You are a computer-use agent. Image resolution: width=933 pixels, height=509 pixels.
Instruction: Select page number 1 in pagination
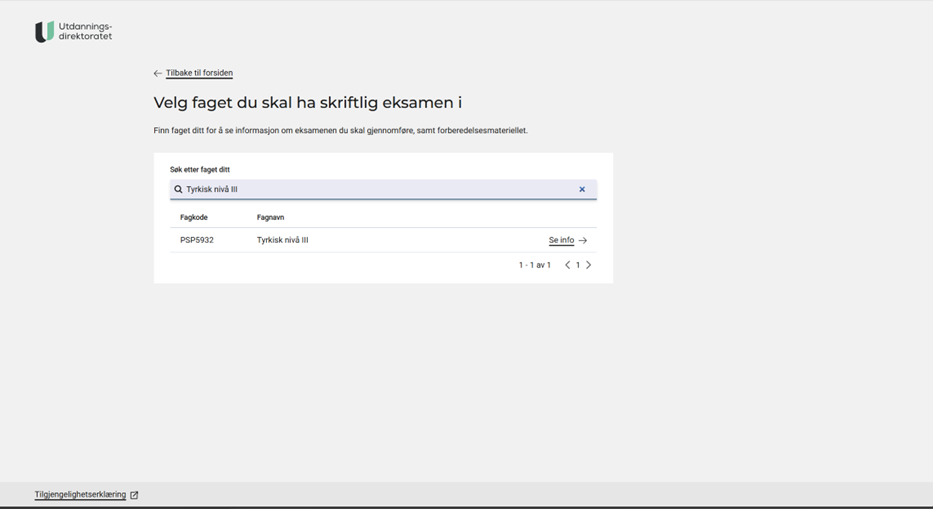[x=578, y=265]
